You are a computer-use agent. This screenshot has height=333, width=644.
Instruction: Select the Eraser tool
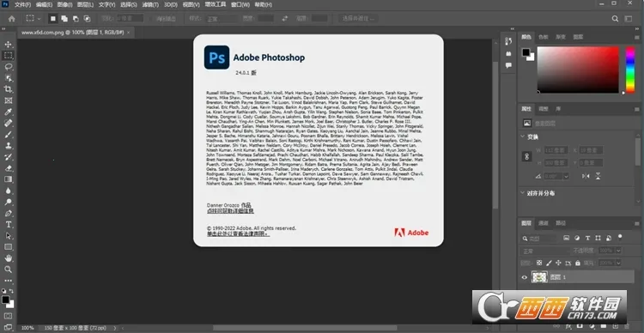[9, 168]
